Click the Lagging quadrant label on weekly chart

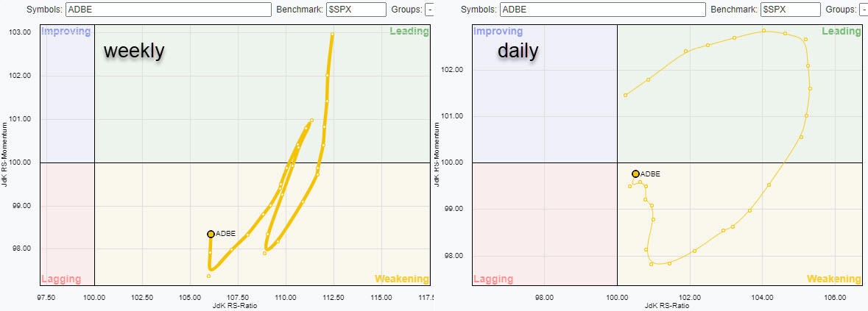pyautogui.click(x=61, y=279)
